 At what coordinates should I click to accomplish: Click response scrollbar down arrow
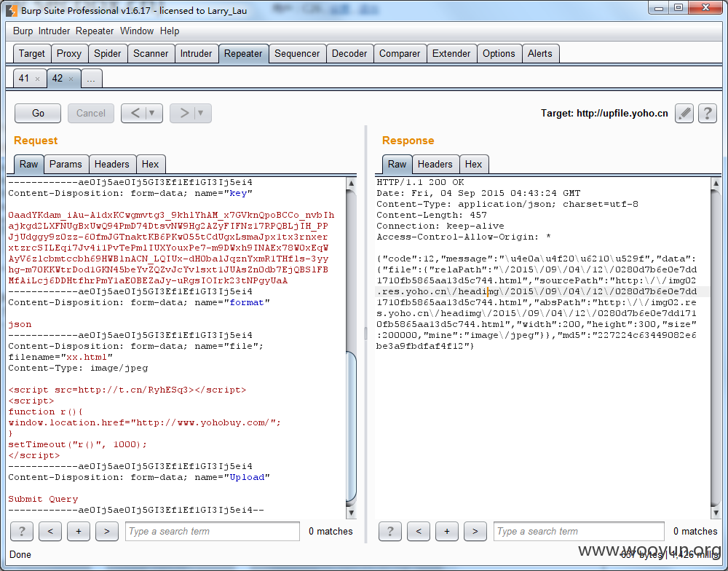[x=716, y=513]
